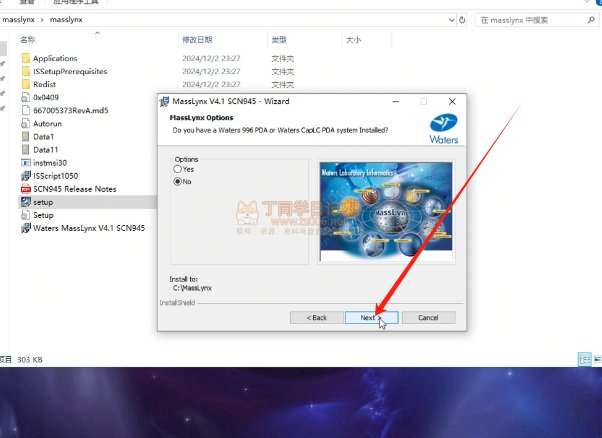The image size is (602, 438).
Task: Click the Next button in wizard
Action: [371, 317]
